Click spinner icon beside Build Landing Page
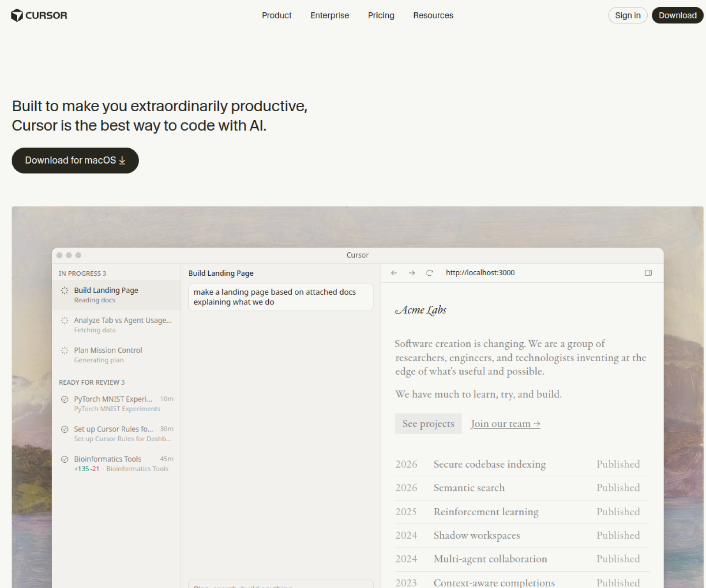Image resolution: width=706 pixels, height=588 pixels. [64, 291]
